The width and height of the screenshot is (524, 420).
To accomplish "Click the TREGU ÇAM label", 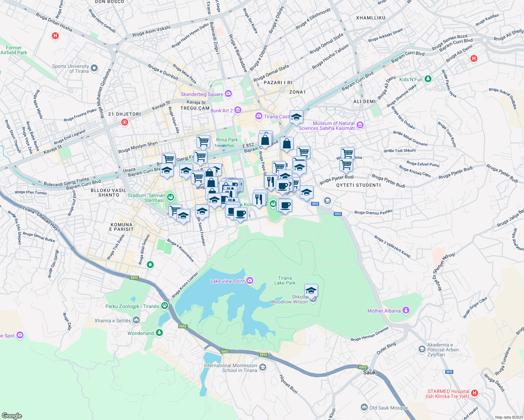I will click(x=195, y=108).
